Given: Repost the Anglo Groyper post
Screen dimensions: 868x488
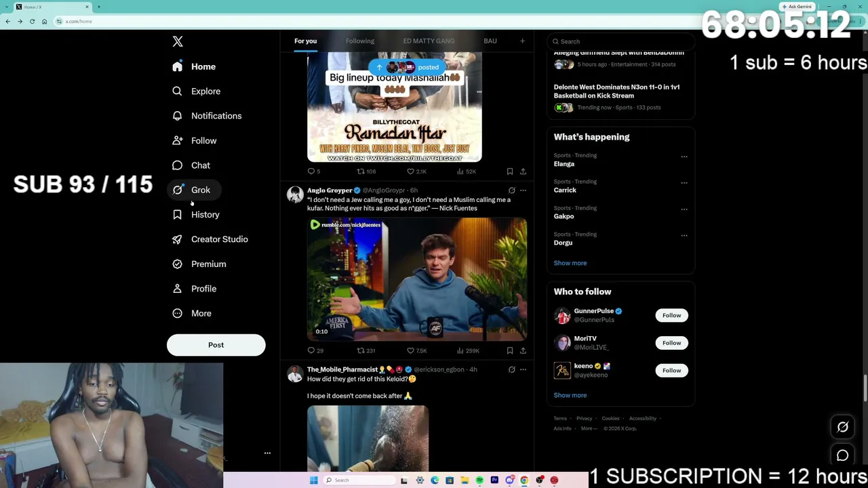Looking at the screenshot, I should click(366, 350).
